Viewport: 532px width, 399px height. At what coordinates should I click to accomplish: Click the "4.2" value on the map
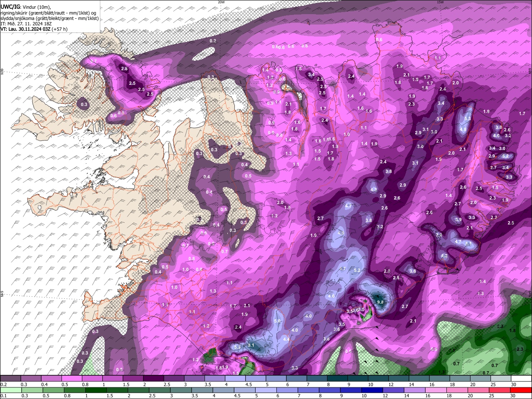point(444,256)
